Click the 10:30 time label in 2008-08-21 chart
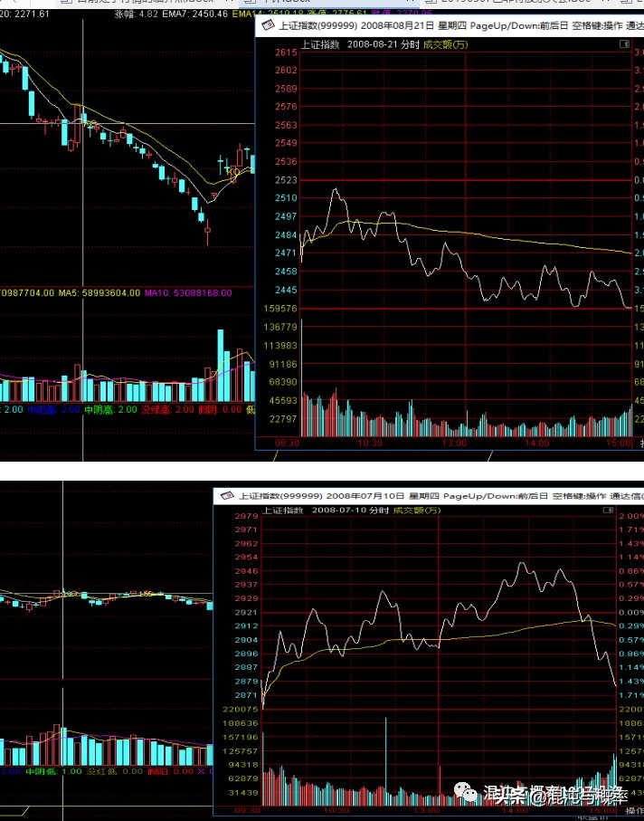Screen dimensions: 644x821 pos(370,443)
